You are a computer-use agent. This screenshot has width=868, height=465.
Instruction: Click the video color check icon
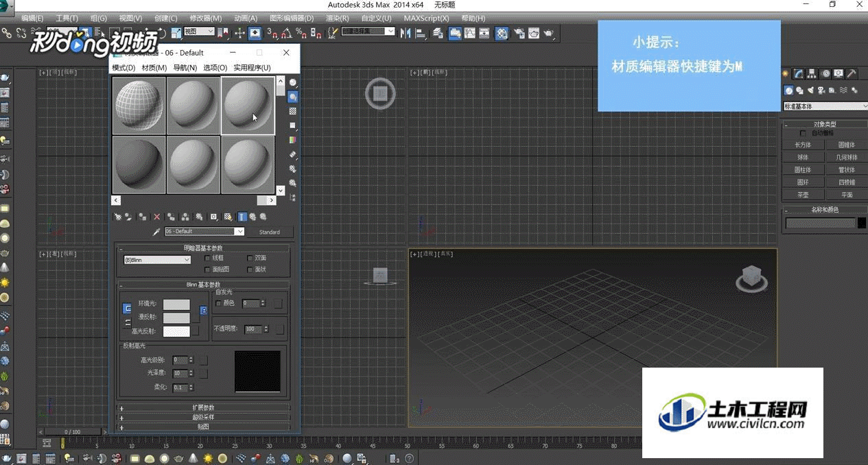[x=293, y=140]
